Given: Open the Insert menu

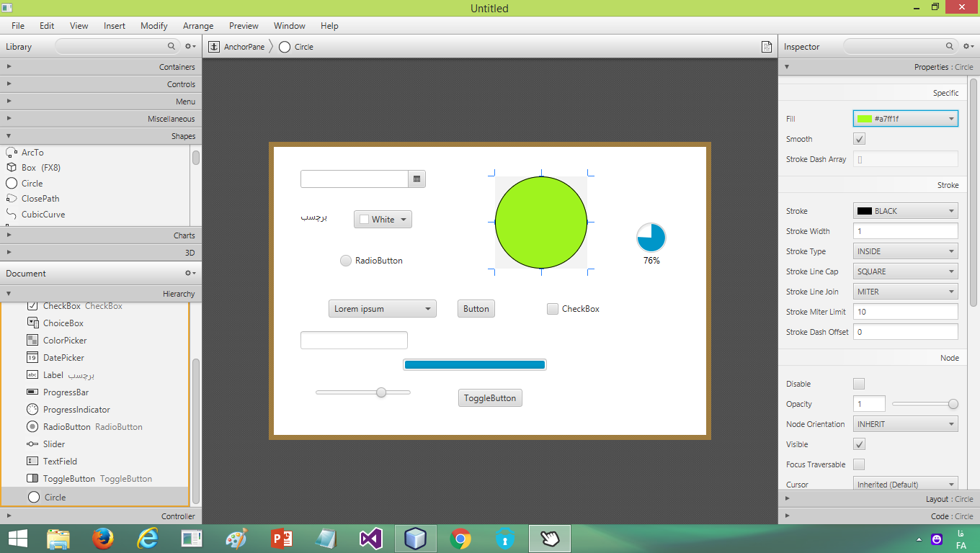Looking at the screenshot, I should (x=115, y=26).
